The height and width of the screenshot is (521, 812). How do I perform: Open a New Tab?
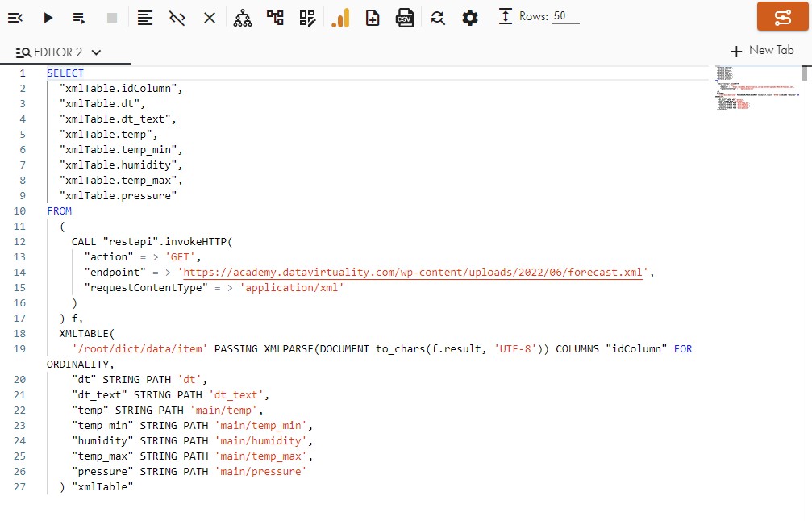tap(762, 50)
